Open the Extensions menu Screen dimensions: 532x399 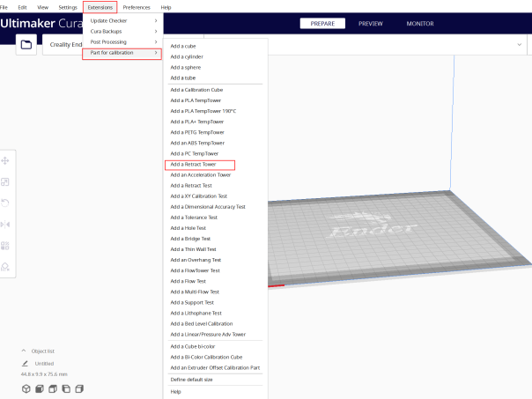[100, 7]
